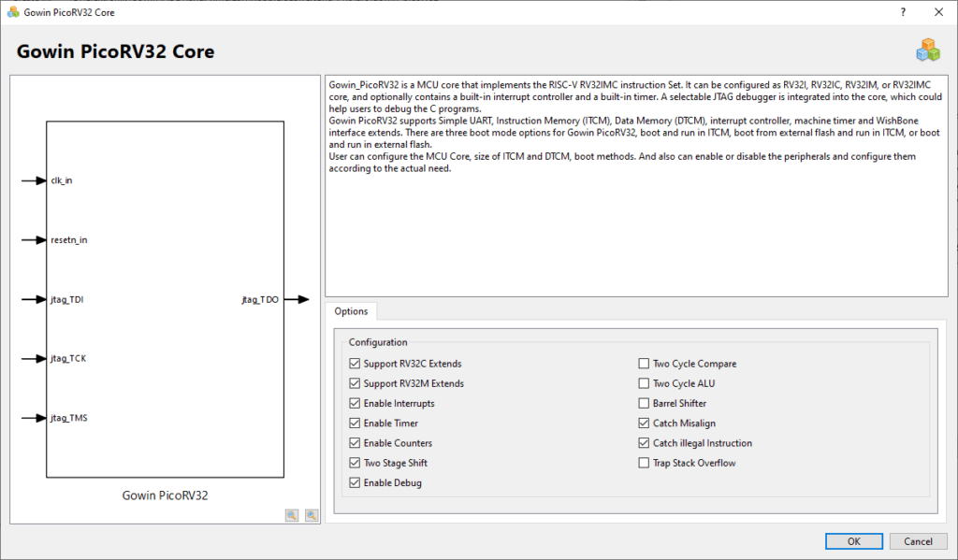This screenshot has width=958, height=560.
Task: Click the right magnifier icon under the diagram
Action: click(x=312, y=515)
